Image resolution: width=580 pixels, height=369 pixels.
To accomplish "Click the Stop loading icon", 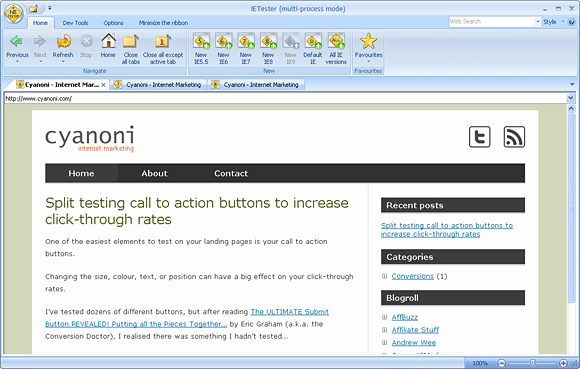I will click(x=87, y=41).
